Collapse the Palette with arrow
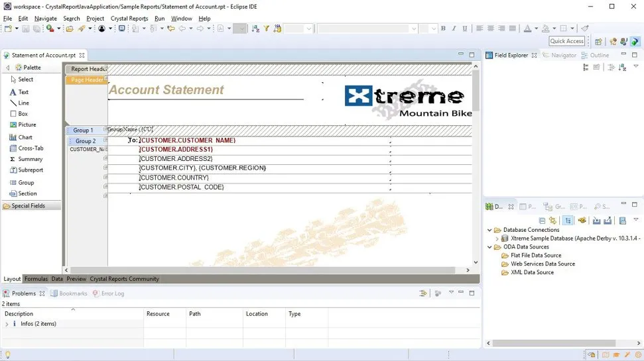The image size is (644, 361). point(7,68)
